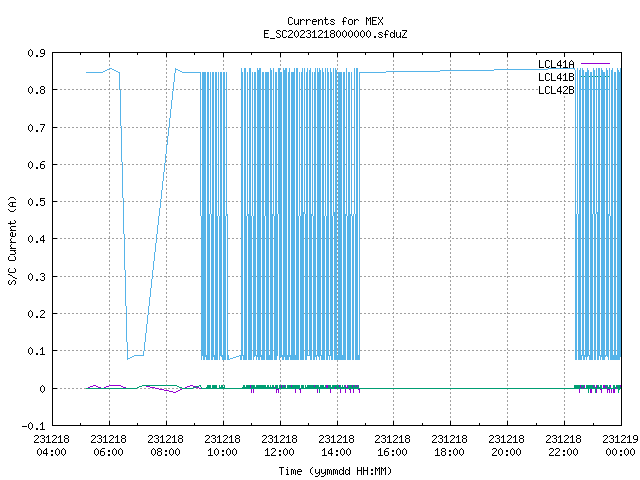Screen dimensions: 640x480
Task: Click the 231218 04:00 time tick label
Action: 51,446
